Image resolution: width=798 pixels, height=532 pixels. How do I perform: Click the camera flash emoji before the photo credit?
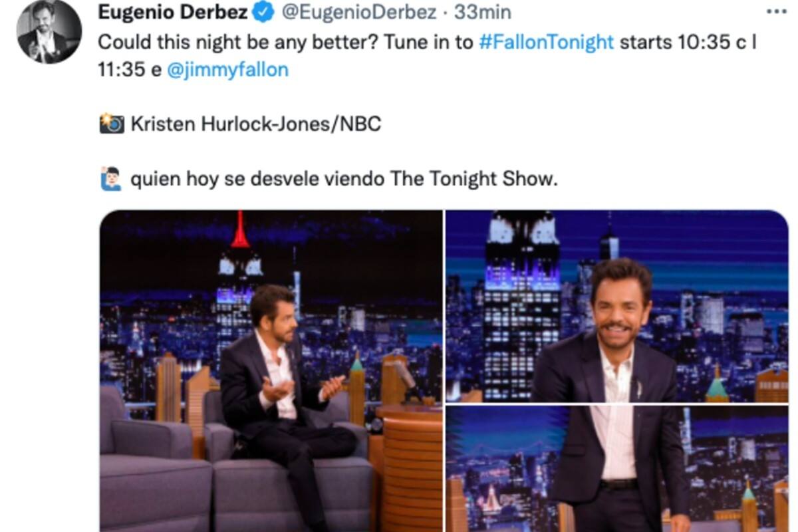point(111,124)
